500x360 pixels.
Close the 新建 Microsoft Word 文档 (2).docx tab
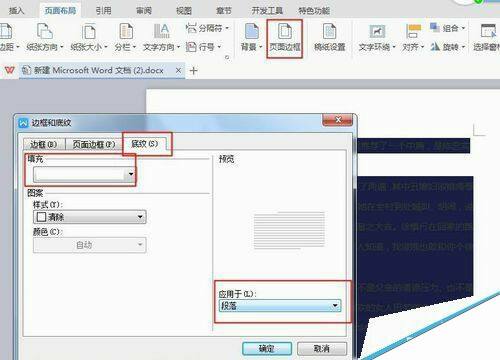[178, 71]
